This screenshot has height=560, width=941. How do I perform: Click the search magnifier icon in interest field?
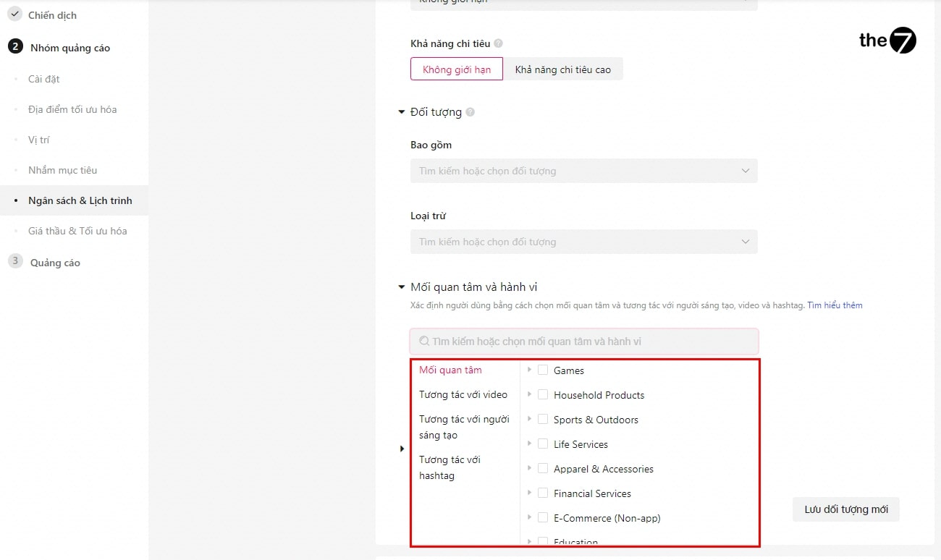424,341
